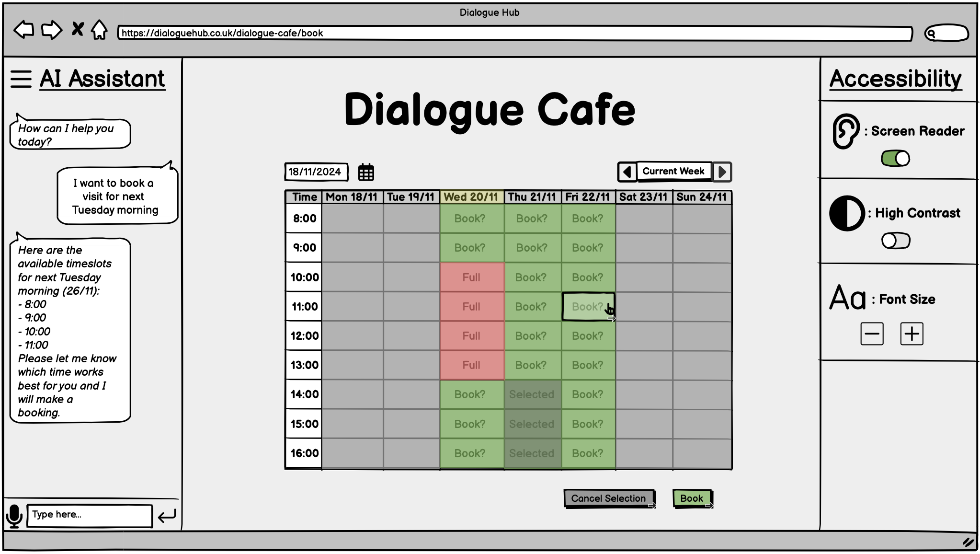The height and width of the screenshot is (554, 980).
Task: Select the Wed 20/11 8:00 Book? slot
Action: click(471, 219)
